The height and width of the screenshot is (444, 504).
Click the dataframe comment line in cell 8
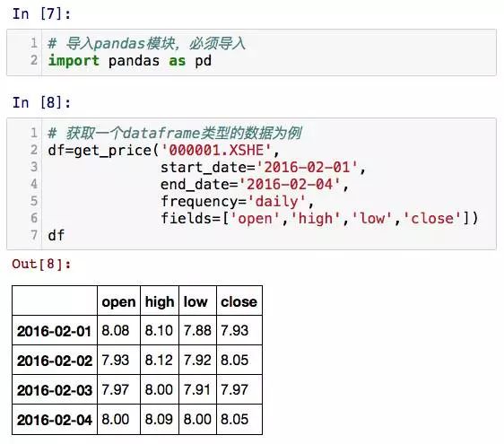tap(175, 133)
